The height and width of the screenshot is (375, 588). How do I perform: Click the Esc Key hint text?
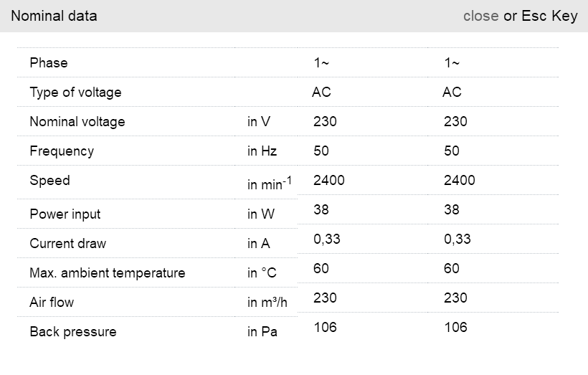[x=549, y=16]
